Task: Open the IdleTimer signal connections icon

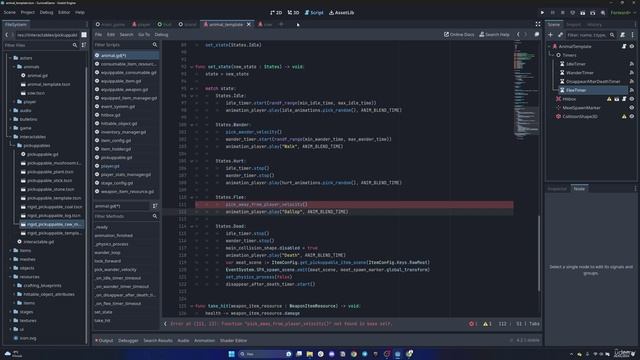Action: [632, 64]
